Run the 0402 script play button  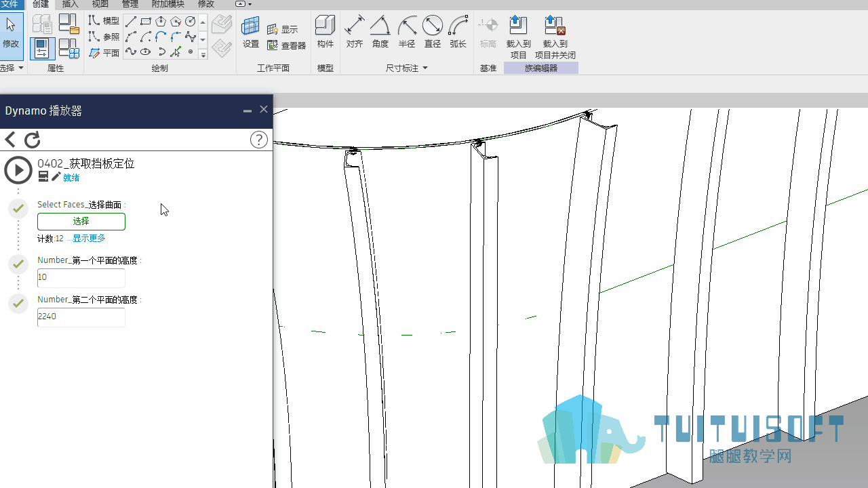pos(18,170)
